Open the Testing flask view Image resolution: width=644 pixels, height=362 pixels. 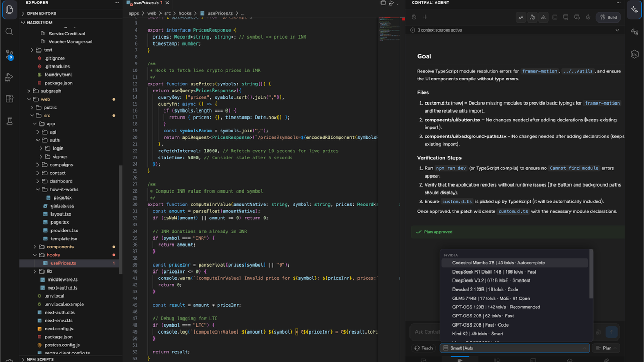click(9, 122)
